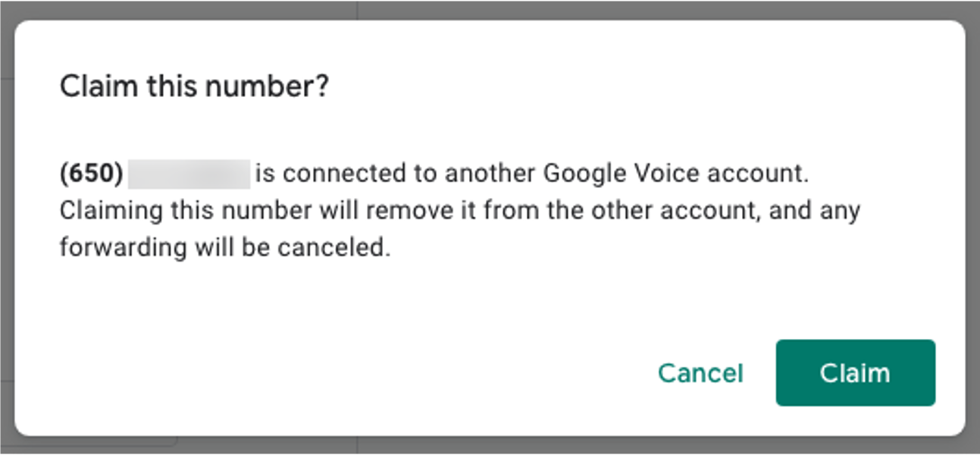Click the blurred phone number digits
Screen dimensions: 980x455
click(189, 174)
